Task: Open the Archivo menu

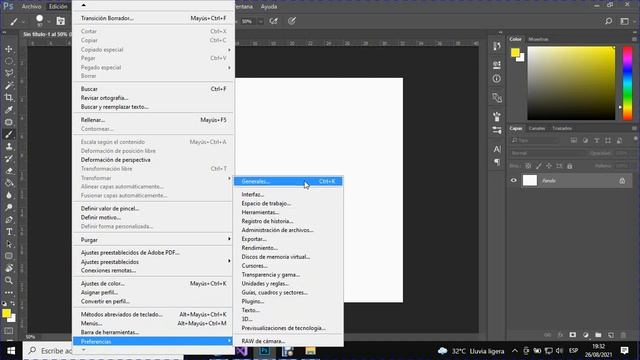Action: coord(31,7)
